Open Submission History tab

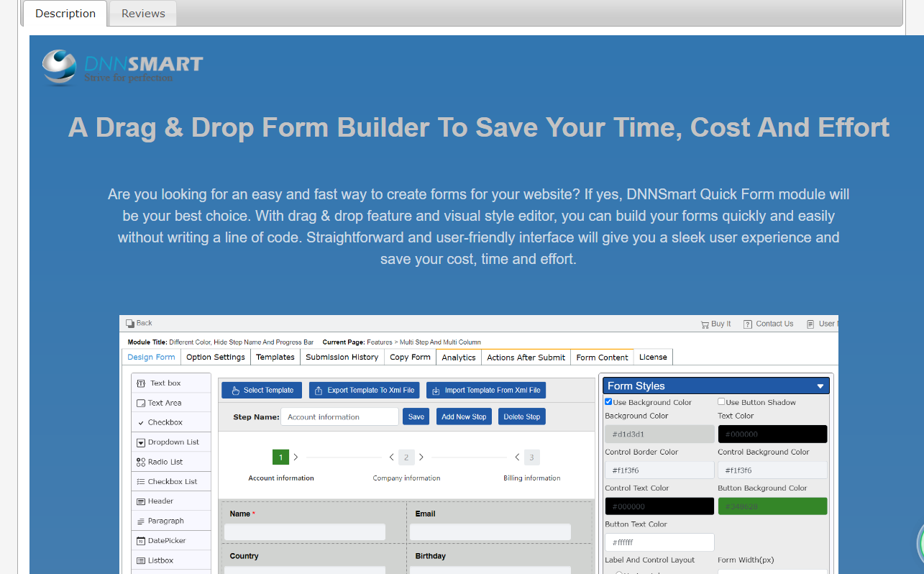342,357
